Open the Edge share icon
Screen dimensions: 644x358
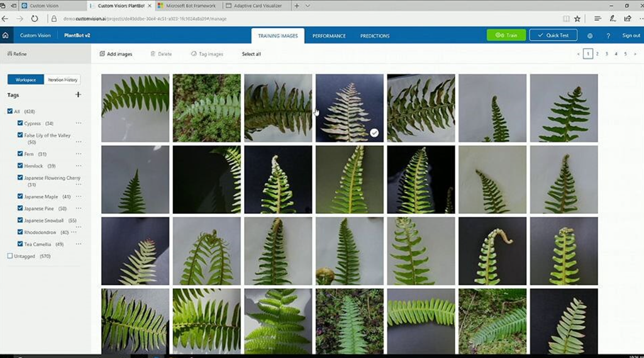click(x=627, y=18)
